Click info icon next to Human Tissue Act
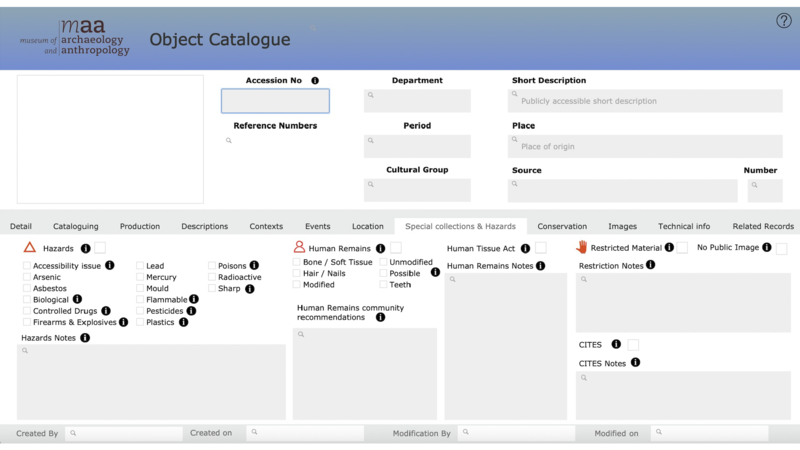 pyautogui.click(x=526, y=248)
